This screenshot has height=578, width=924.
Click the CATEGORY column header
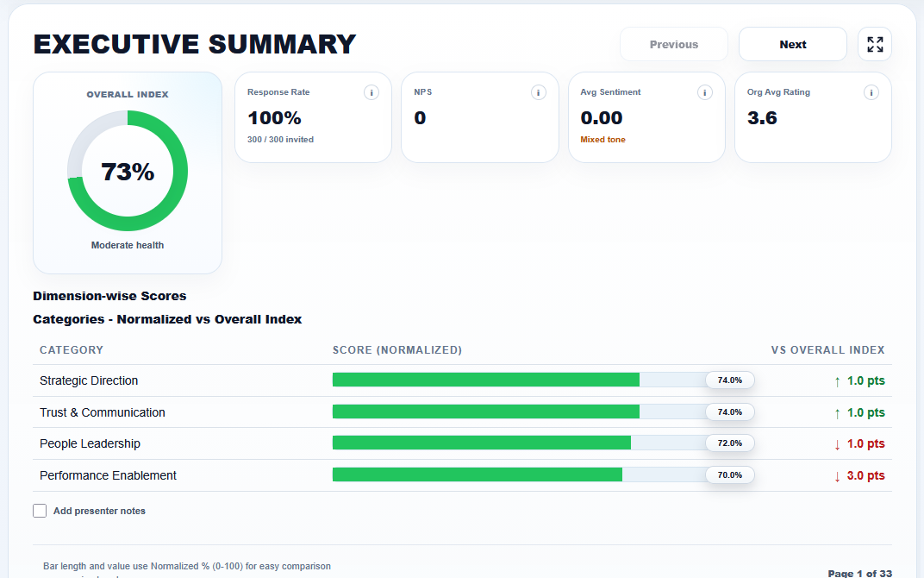click(72, 349)
